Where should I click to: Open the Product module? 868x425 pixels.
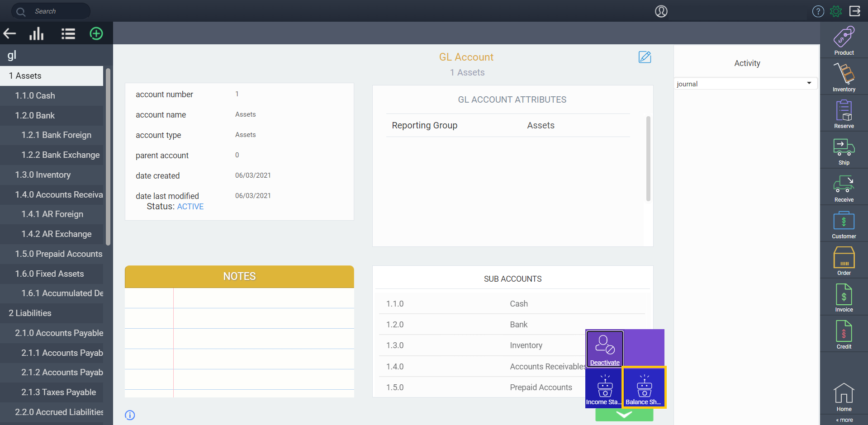pos(844,41)
